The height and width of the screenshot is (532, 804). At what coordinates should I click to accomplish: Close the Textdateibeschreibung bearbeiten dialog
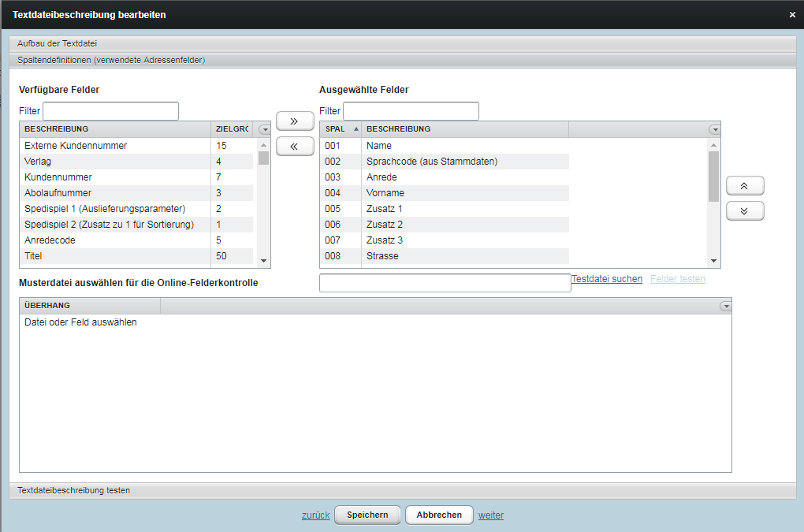click(x=792, y=15)
